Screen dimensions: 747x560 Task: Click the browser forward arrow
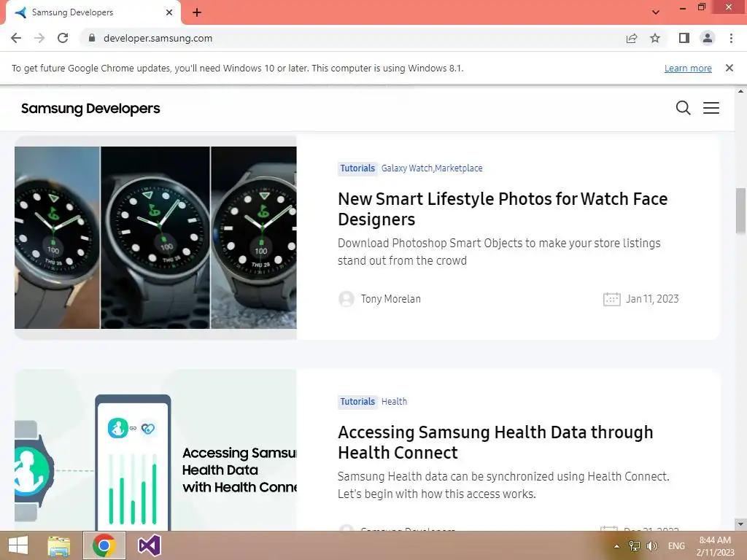pyautogui.click(x=39, y=38)
